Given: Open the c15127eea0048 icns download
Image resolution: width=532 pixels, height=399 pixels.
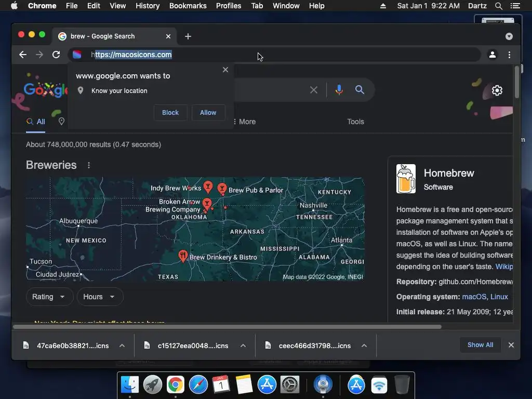Looking at the screenshot, I should pyautogui.click(x=193, y=345).
